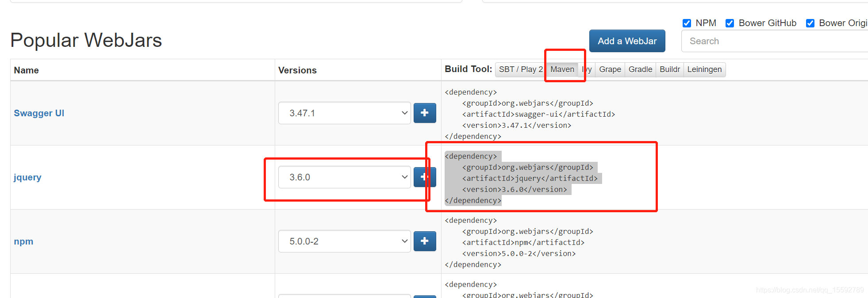The image size is (868, 298).
Task: Click version 5.0.0-2 line in npm snippet
Action: point(519,253)
